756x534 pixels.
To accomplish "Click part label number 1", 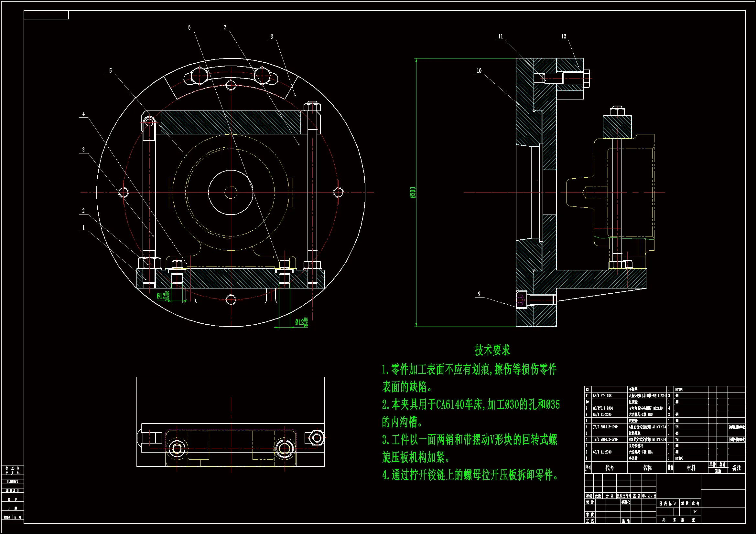I will (x=83, y=227).
